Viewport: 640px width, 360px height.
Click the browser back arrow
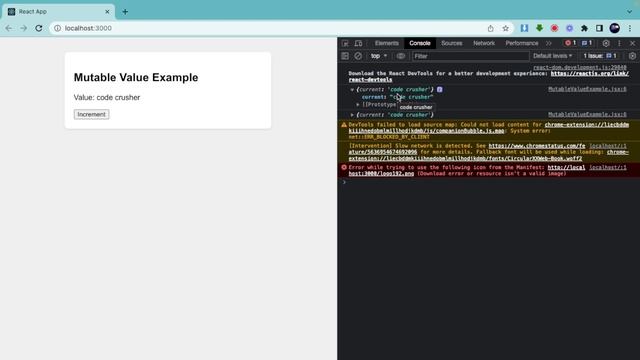tap(9, 28)
